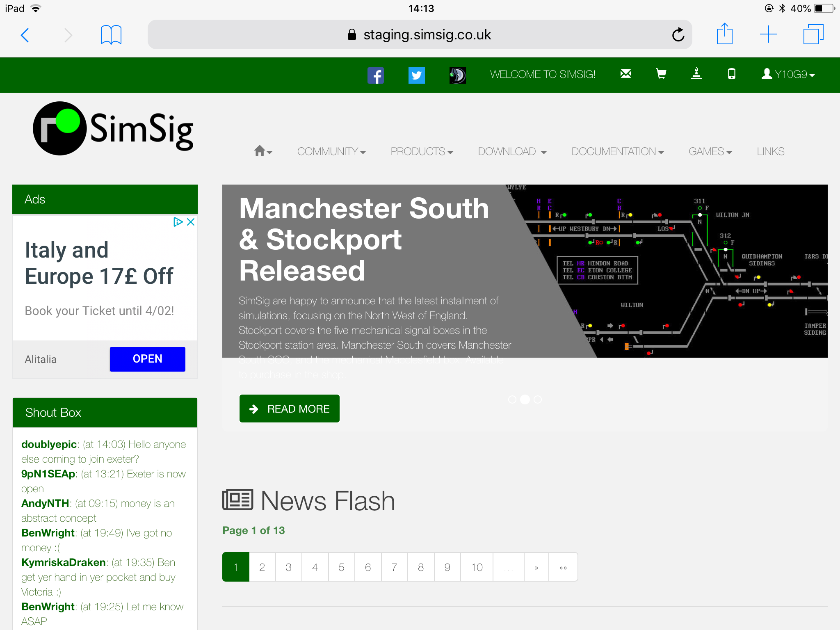This screenshot has height=630, width=840.
Task: Go to News Flash page 10
Action: pos(477,567)
